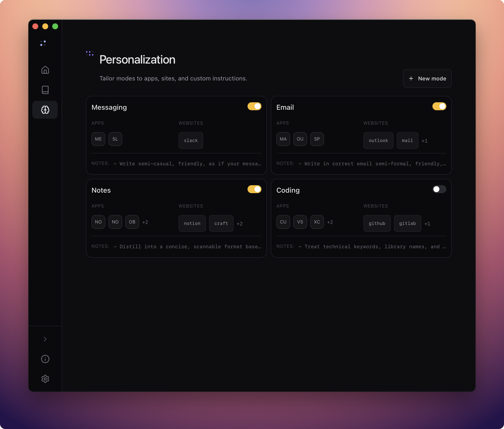Click the info circle icon

[x=45, y=359]
